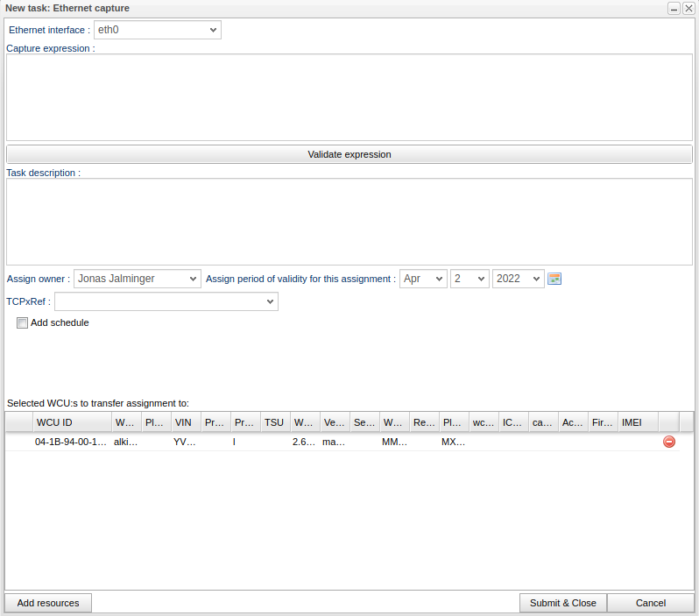This screenshot has width=699, height=616.
Task: Open the Ethernet interface dropdown
Action: tap(158, 30)
